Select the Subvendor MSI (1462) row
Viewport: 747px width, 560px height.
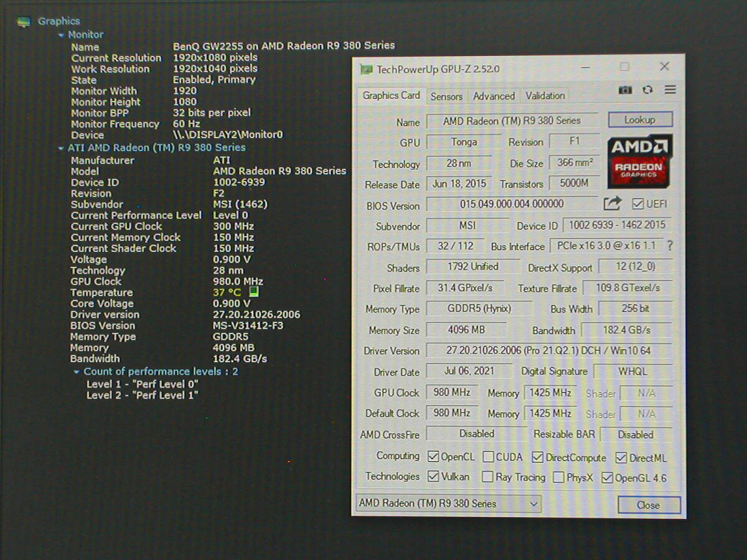pyautogui.click(x=169, y=204)
